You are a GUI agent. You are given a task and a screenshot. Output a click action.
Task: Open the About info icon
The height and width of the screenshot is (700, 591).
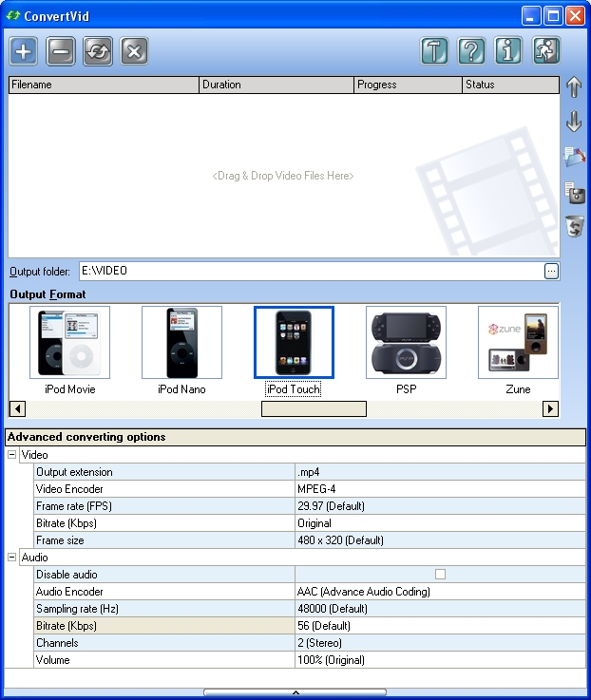click(508, 51)
